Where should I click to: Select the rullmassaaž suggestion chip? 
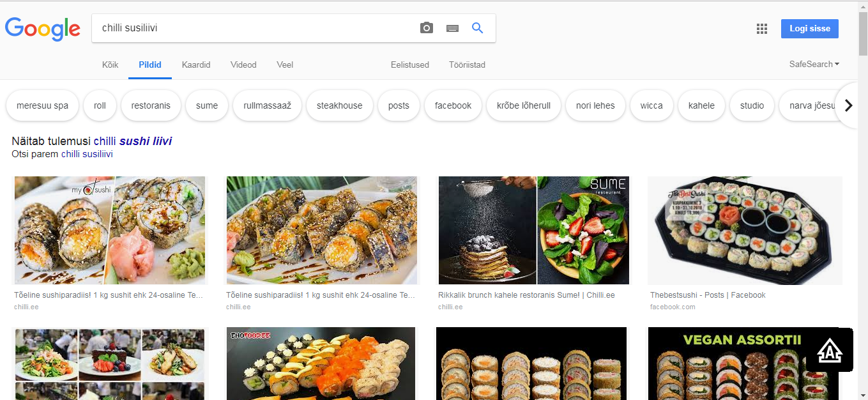tap(267, 105)
